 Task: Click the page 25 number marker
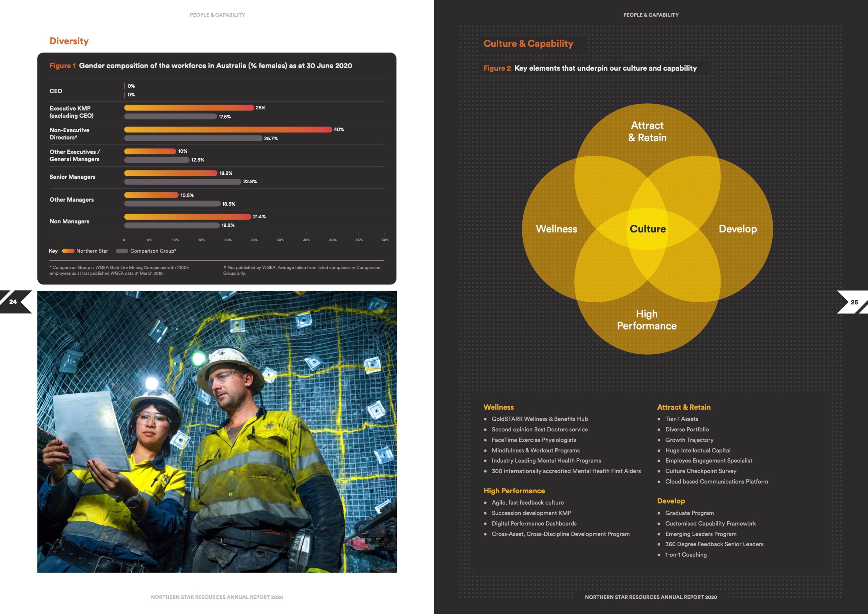(854, 302)
